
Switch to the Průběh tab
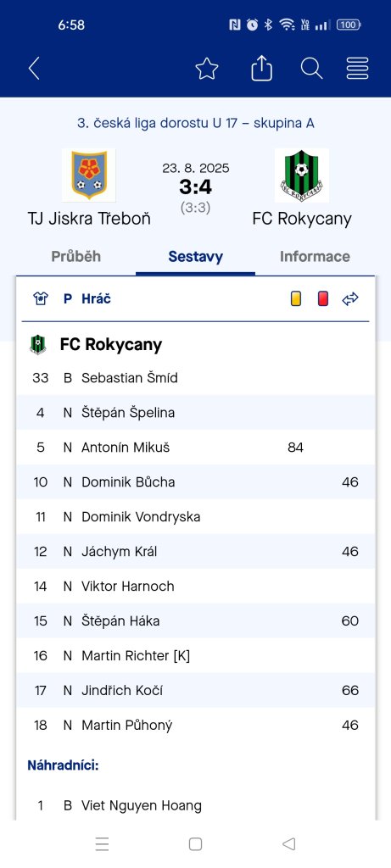(x=75, y=256)
